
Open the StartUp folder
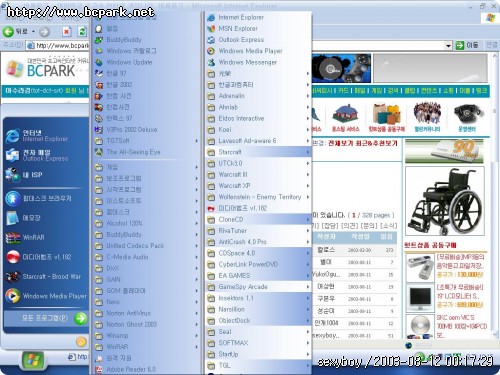[x=258, y=354]
